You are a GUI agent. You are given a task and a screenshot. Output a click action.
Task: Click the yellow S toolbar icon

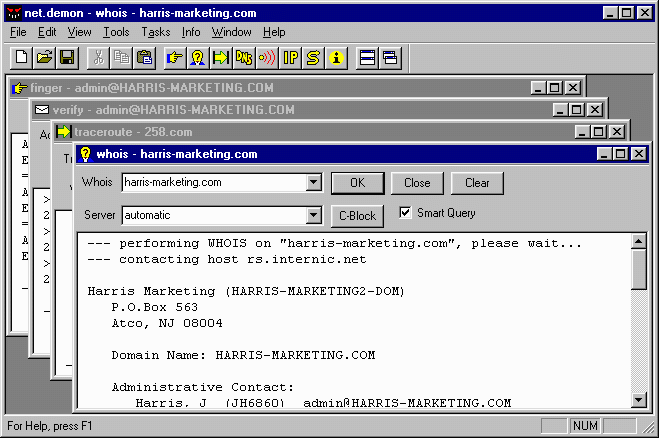point(313,58)
